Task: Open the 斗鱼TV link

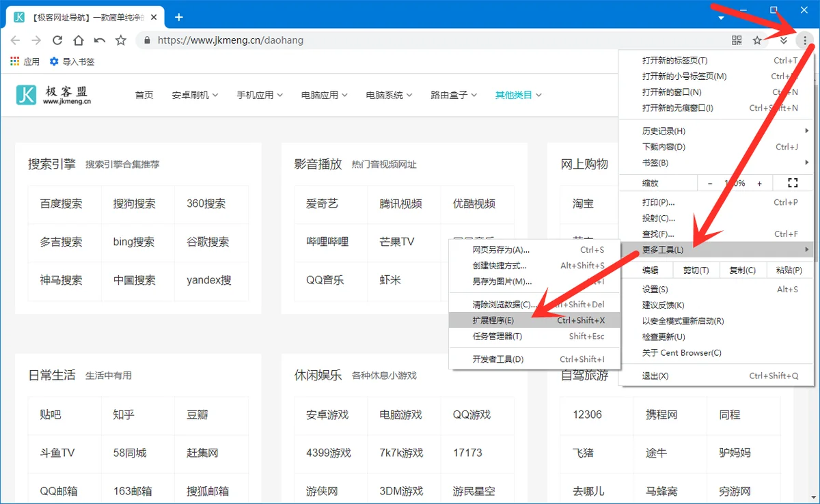Action: (57, 453)
